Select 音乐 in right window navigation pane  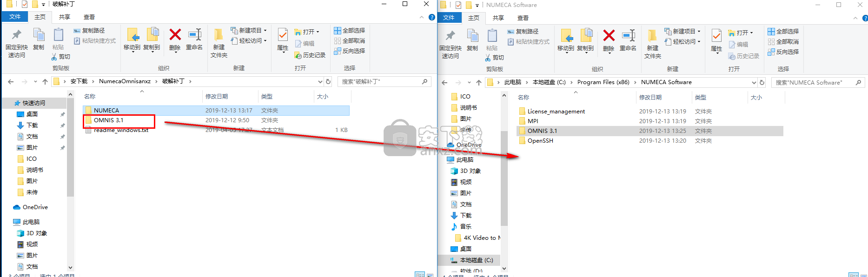pos(465,227)
